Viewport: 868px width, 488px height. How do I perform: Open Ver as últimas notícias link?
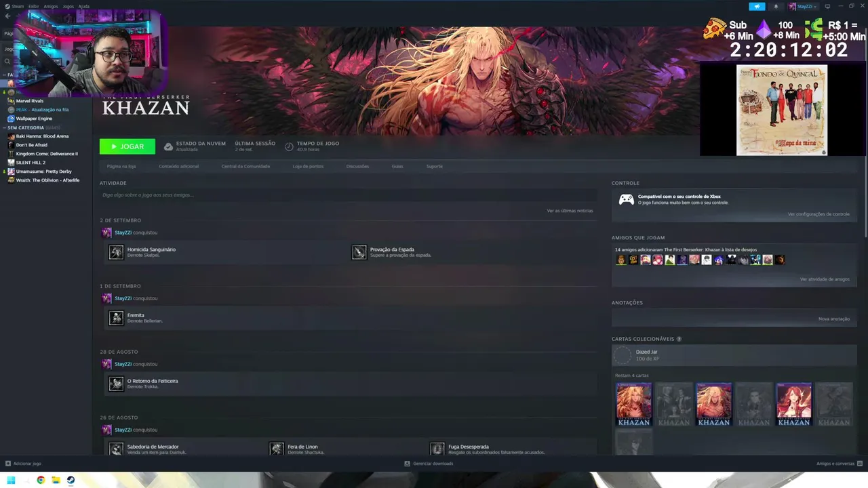tap(570, 211)
